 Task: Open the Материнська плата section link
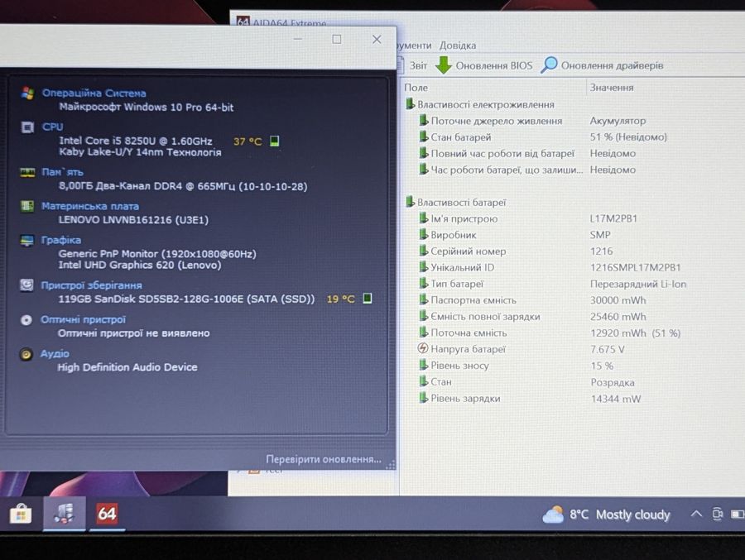click(x=89, y=206)
